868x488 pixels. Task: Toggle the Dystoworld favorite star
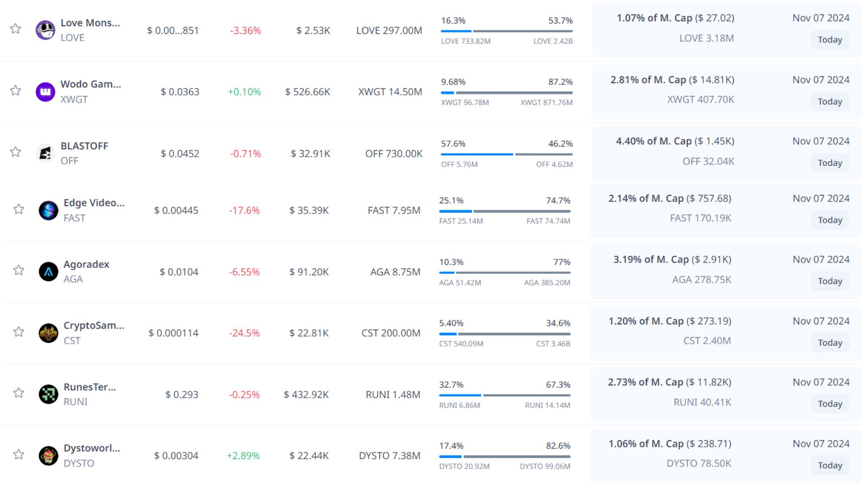tap(19, 454)
